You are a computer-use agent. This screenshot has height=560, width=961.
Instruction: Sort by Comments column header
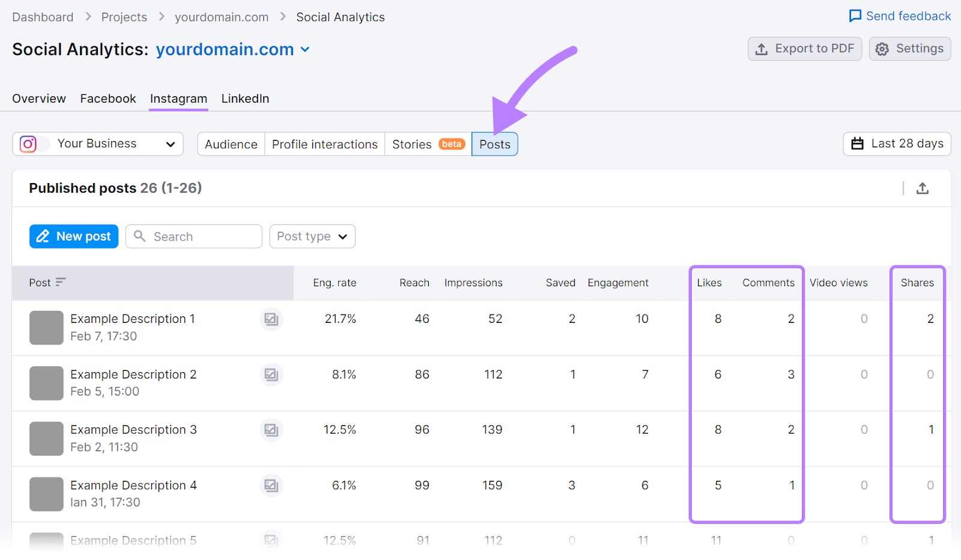[x=768, y=283]
